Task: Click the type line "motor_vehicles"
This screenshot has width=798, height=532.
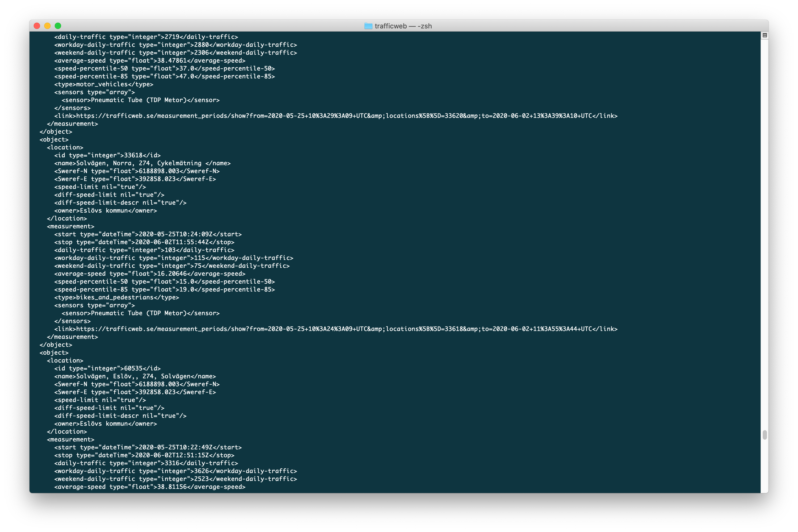Action: (x=103, y=84)
